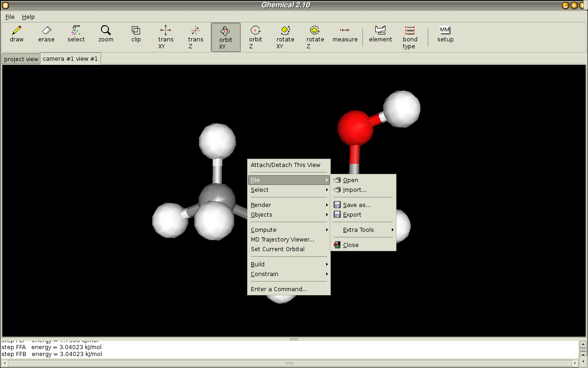Open the element selection tool
The width and height of the screenshot is (588, 368).
pyautogui.click(x=380, y=34)
